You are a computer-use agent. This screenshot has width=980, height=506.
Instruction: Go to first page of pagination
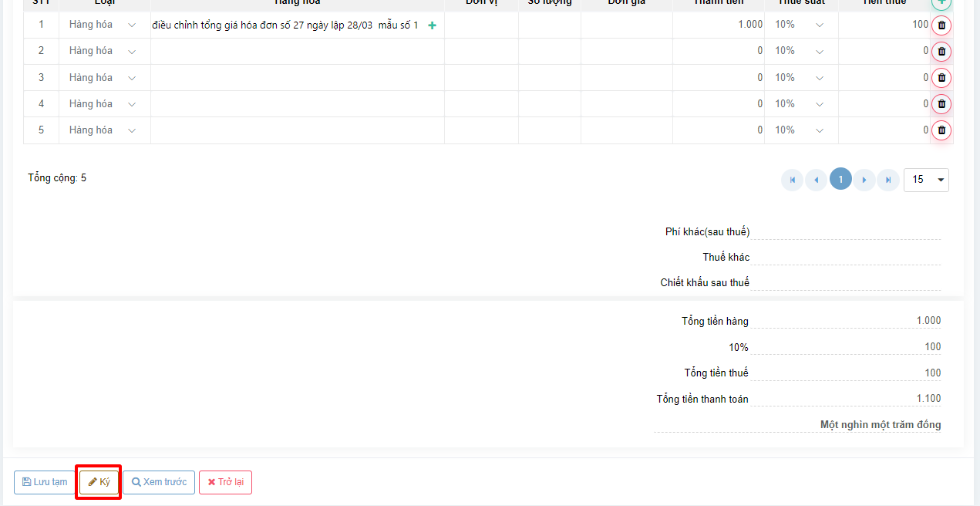pyautogui.click(x=792, y=180)
